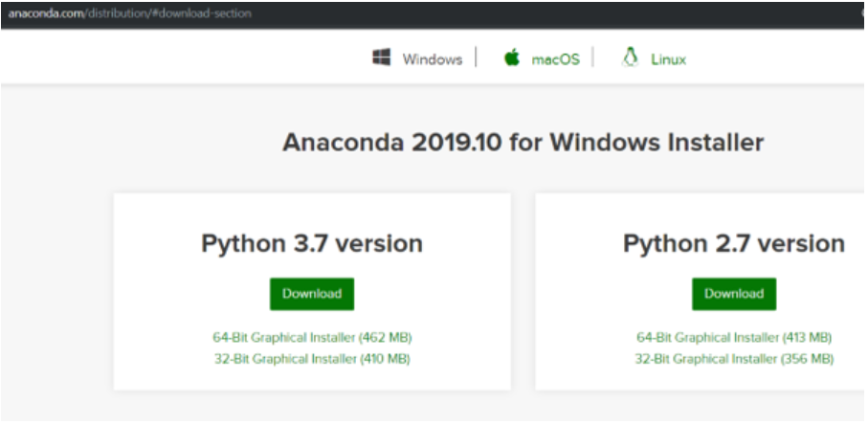The image size is (868, 425).
Task: Click the separator between macOS and Linux
Action: point(593,57)
